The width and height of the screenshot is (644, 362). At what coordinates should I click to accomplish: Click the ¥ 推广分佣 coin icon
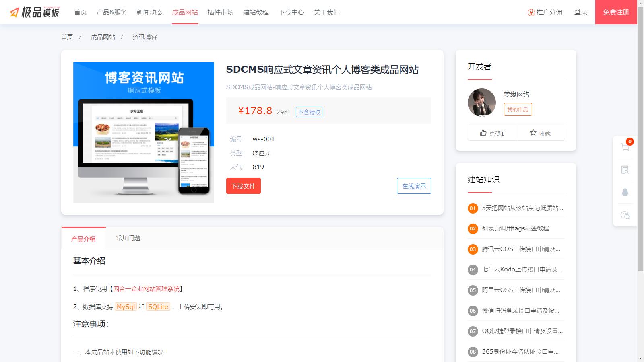pyautogui.click(x=531, y=12)
